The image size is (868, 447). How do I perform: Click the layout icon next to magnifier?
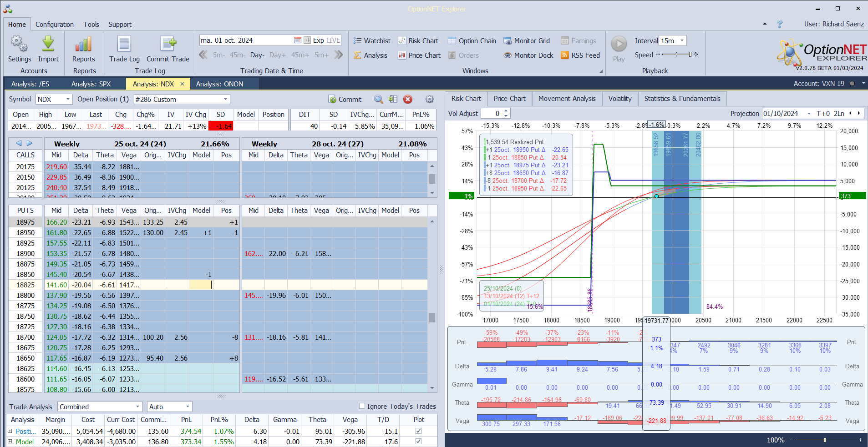click(393, 99)
